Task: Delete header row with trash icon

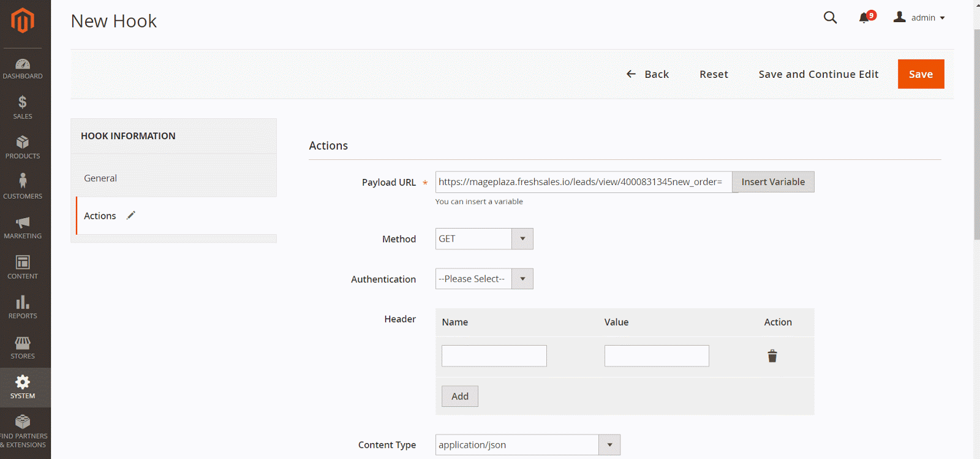Action: pyautogui.click(x=772, y=356)
